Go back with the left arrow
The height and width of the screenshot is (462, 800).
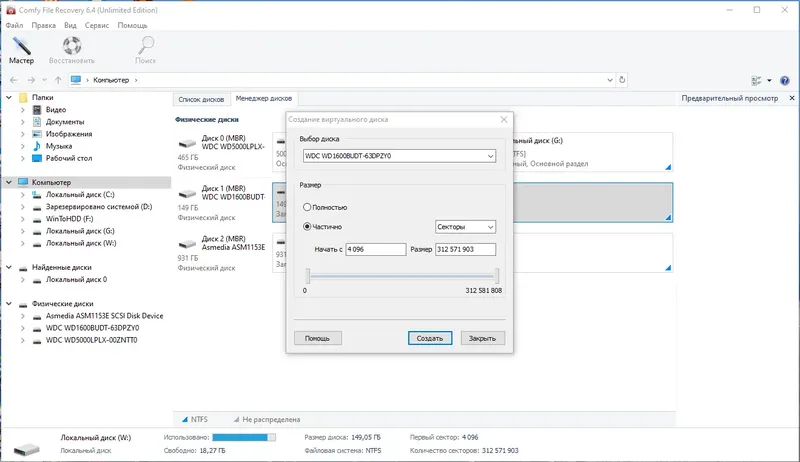pos(14,80)
